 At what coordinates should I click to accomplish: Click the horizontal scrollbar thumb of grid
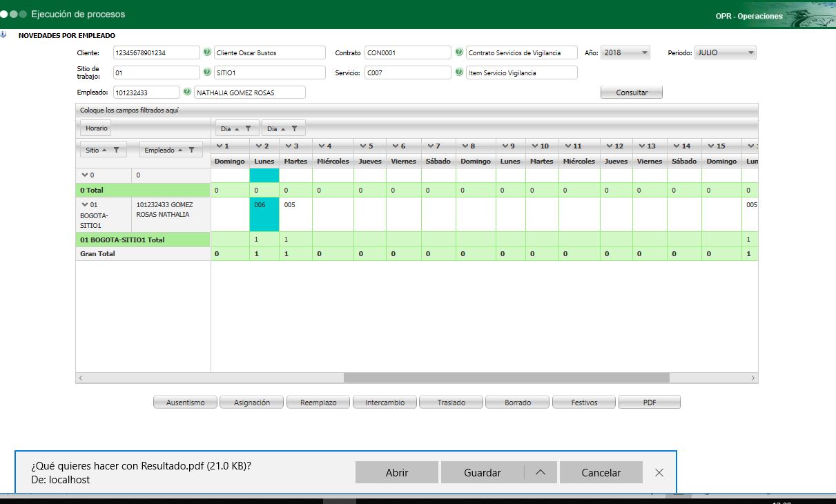point(507,378)
